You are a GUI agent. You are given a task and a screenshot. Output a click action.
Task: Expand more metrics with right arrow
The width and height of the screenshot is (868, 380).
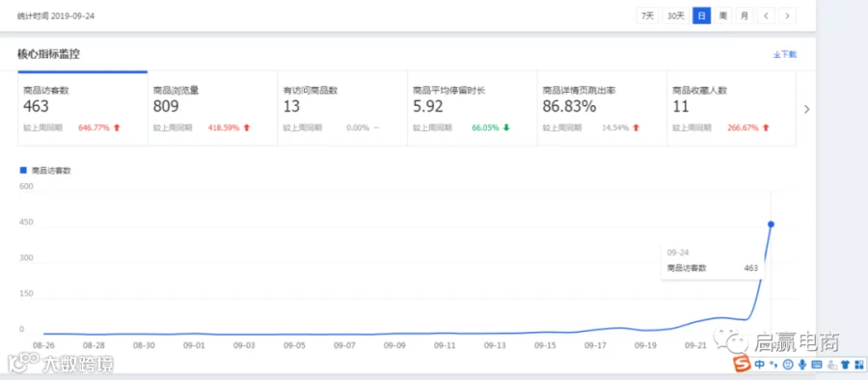(806, 109)
